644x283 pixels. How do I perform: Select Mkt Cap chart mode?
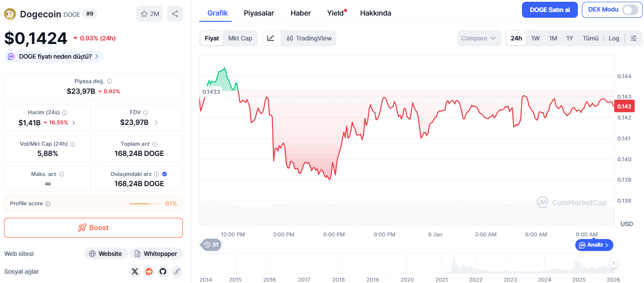tap(240, 38)
